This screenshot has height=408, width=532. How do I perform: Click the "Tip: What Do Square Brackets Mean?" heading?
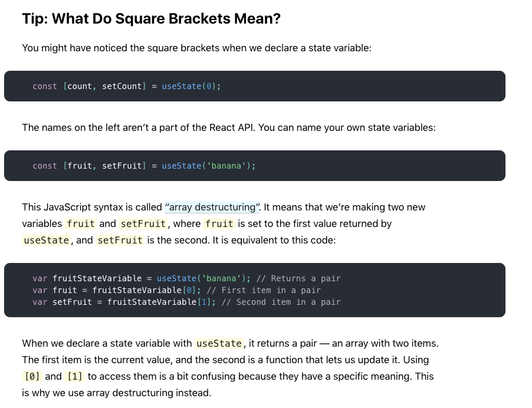point(151,19)
